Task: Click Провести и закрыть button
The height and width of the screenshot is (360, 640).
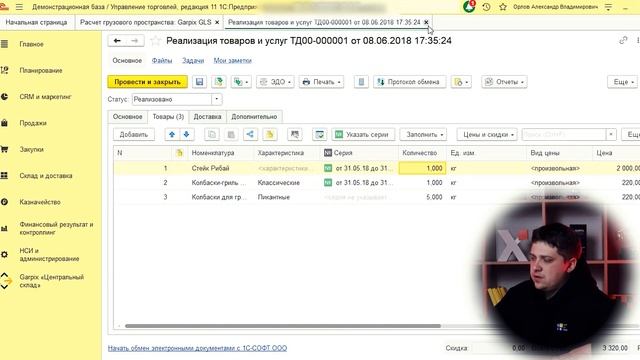Action: click(147, 82)
